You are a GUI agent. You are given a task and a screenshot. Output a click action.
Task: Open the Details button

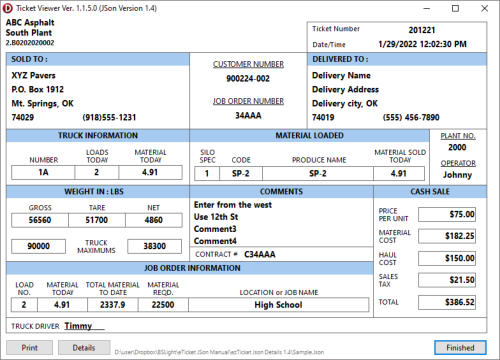[84, 348]
